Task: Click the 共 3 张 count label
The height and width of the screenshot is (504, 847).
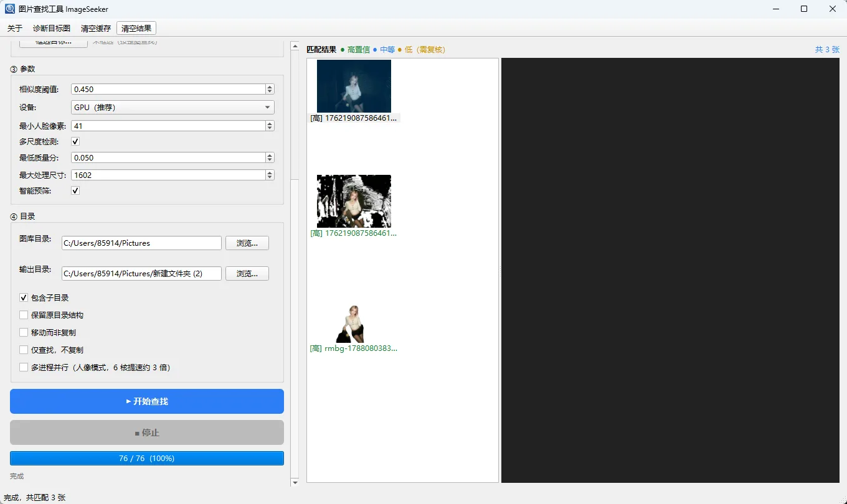Action: [x=827, y=49]
